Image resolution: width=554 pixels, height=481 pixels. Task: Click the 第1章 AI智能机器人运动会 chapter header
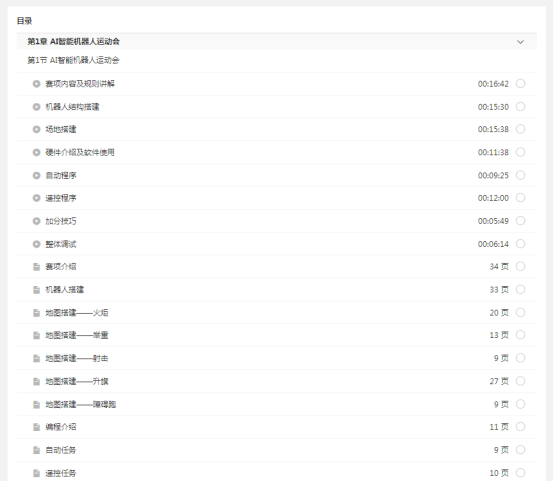[x=277, y=41]
